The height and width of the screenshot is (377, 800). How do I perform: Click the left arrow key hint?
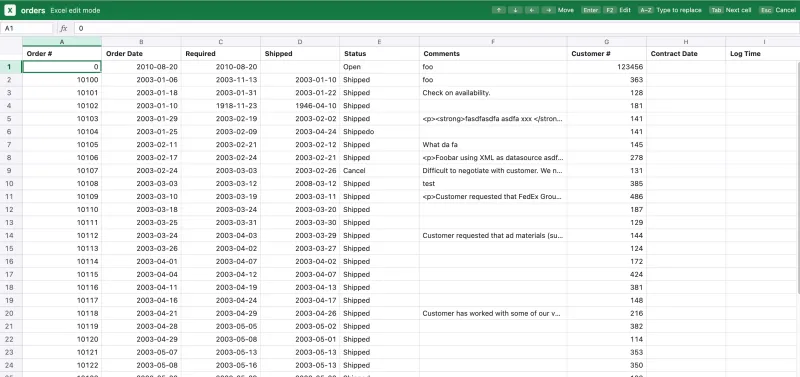[x=532, y=10]
